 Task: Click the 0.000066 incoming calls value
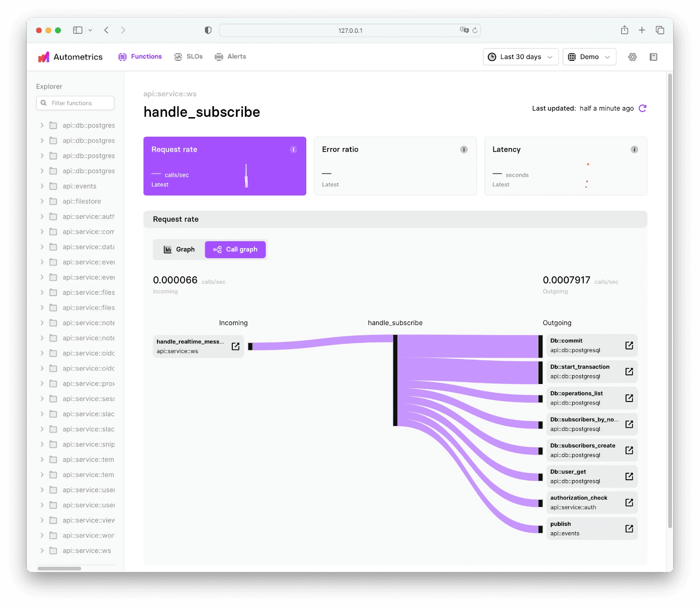pyautogui.click(x=175, y=280)
